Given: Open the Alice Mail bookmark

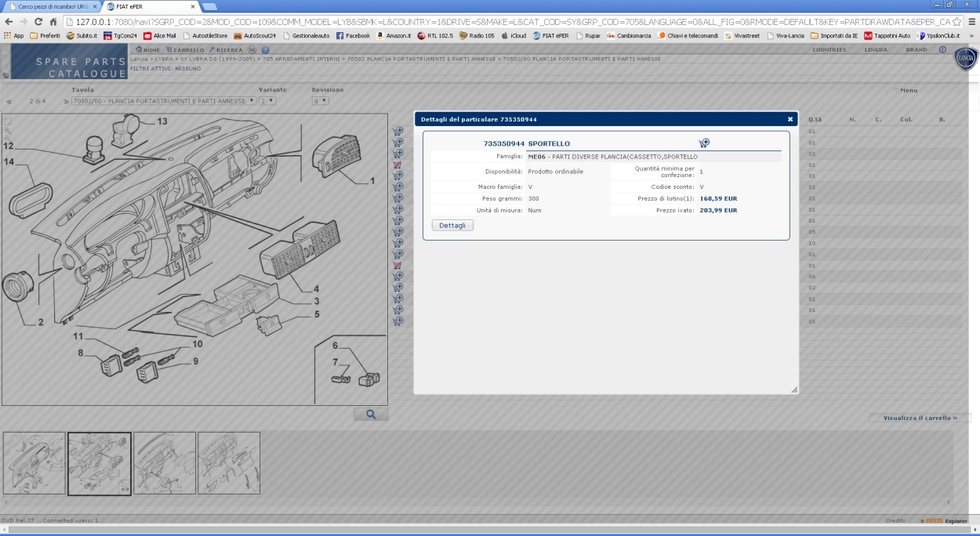Looking at the screenshot, I should [x=160, y=35].
